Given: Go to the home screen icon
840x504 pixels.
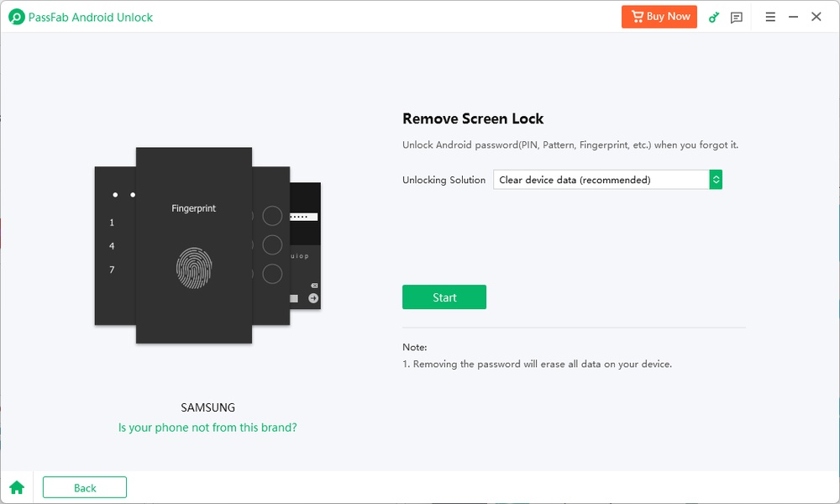Looking at the screenshot, I should (x=17, y=487).
